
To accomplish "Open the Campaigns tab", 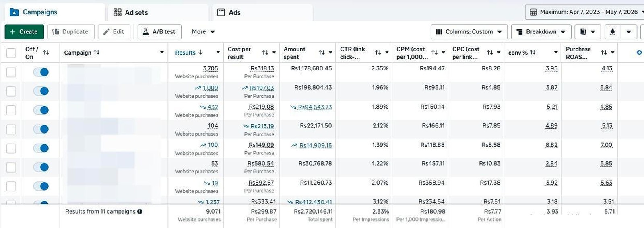I will coord(54,12).
